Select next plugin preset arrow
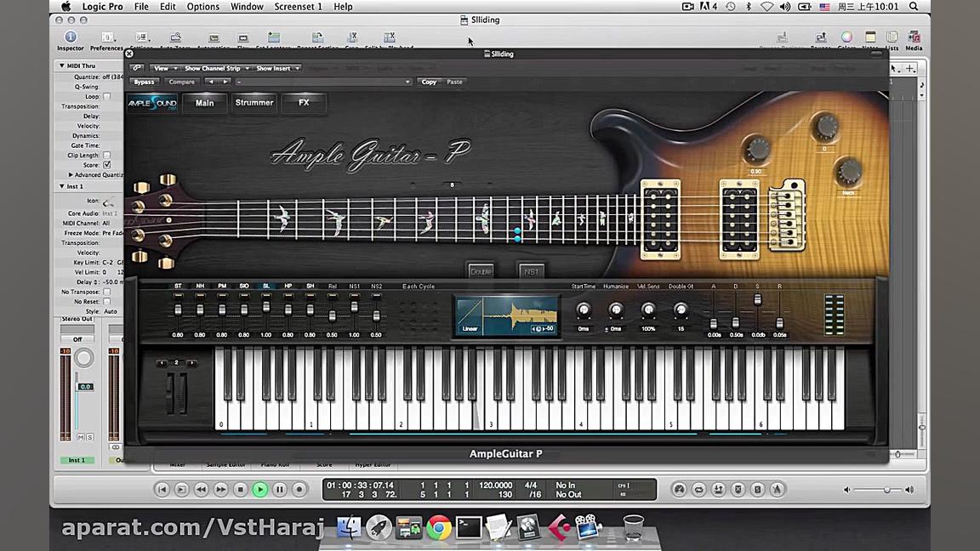The image size is (980, 551). click(x=225, y=82)
